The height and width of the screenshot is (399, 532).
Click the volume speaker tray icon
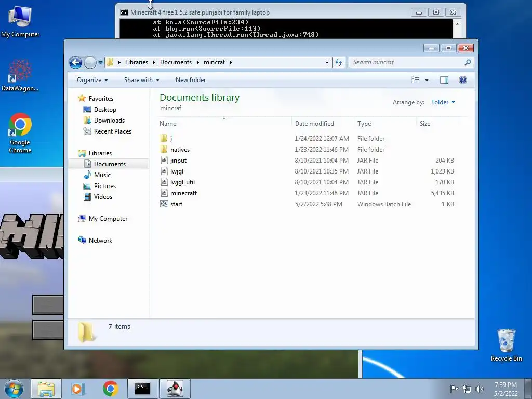coord(480,389)
